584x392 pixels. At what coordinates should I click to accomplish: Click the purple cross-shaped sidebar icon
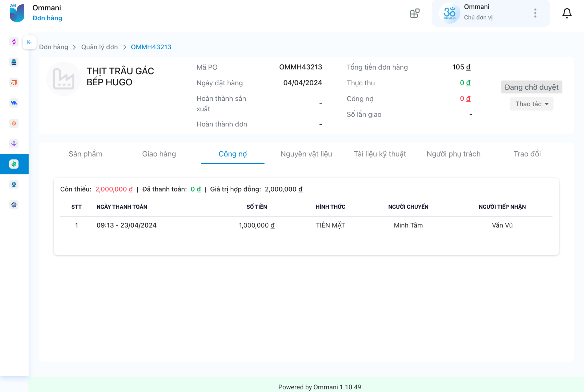[14, 144]
